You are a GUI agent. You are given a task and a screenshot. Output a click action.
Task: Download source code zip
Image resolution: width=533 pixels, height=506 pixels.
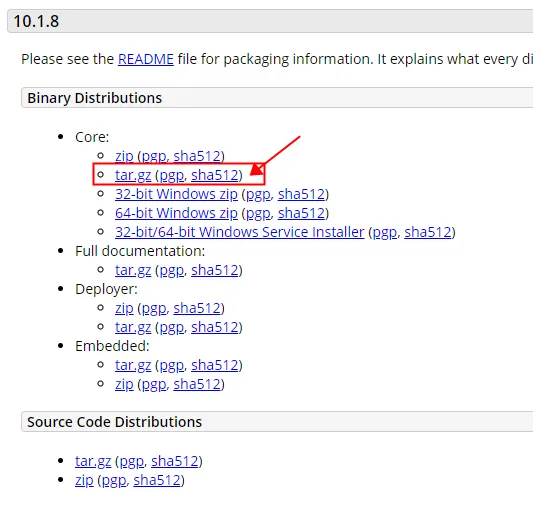(x=84, y=481)
